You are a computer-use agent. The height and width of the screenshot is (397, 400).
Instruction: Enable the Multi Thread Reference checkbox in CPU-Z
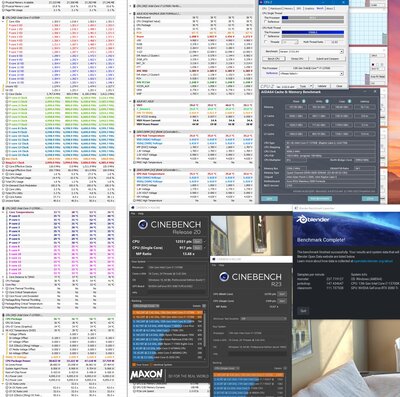coord(266,36)
